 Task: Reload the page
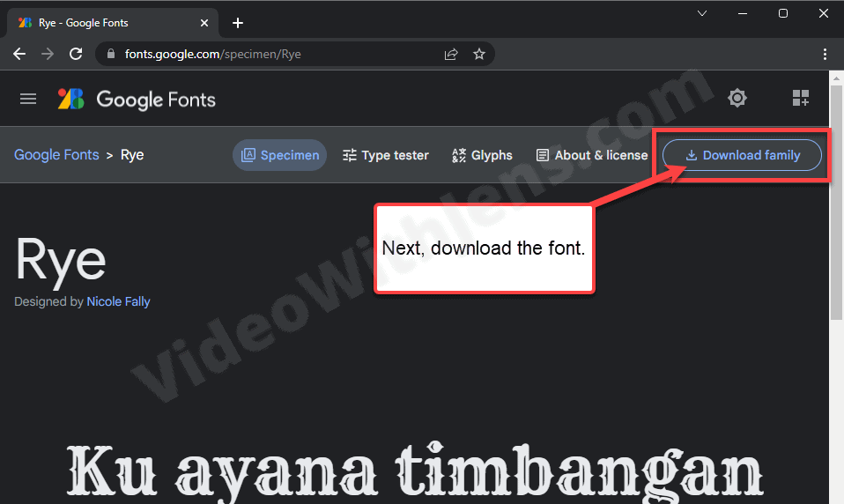point(76,54)
